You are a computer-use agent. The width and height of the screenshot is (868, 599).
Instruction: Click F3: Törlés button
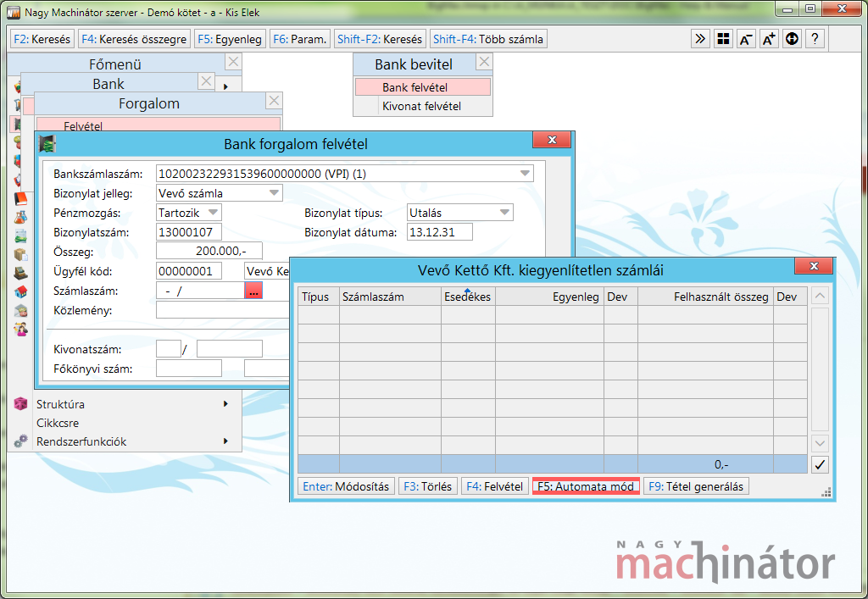[428, 486]
